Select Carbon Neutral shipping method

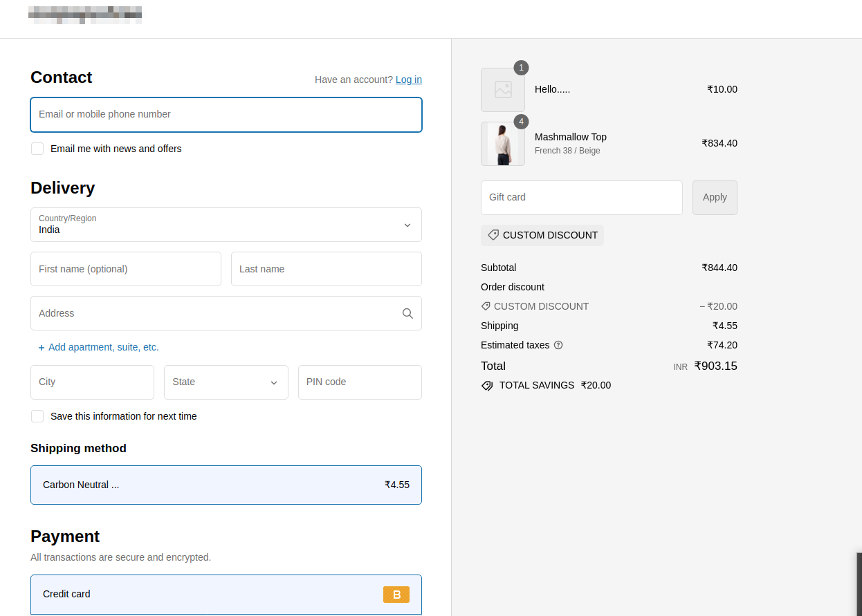[226, 485]
